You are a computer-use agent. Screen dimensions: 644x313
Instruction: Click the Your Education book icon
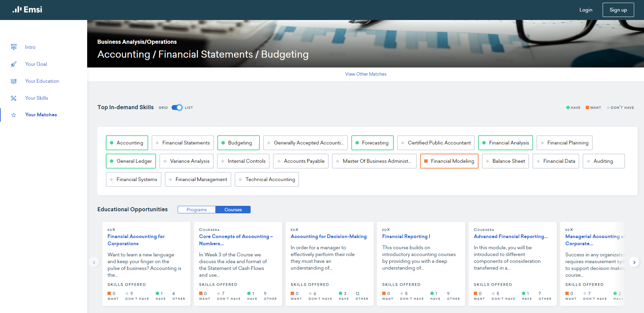14,81
